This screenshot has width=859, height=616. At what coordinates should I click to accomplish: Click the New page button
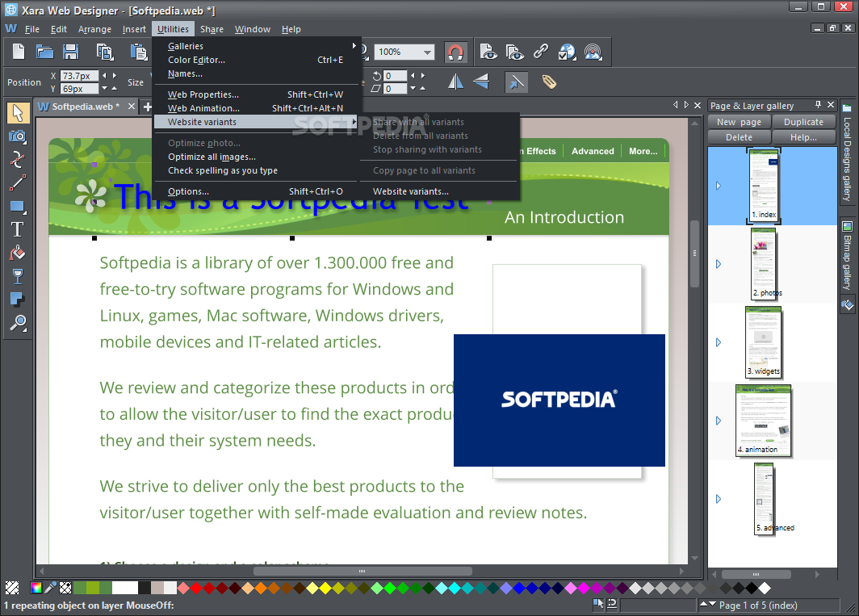[739, 122]
